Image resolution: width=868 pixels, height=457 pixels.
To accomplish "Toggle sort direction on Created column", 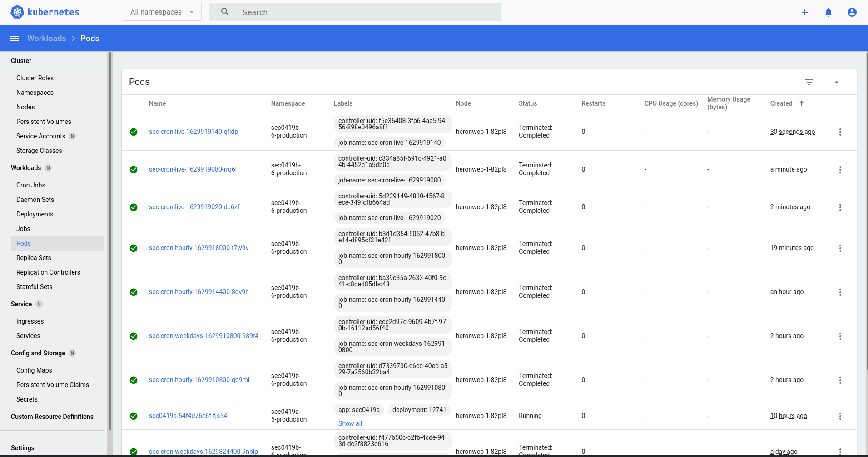I will point(802,103).
